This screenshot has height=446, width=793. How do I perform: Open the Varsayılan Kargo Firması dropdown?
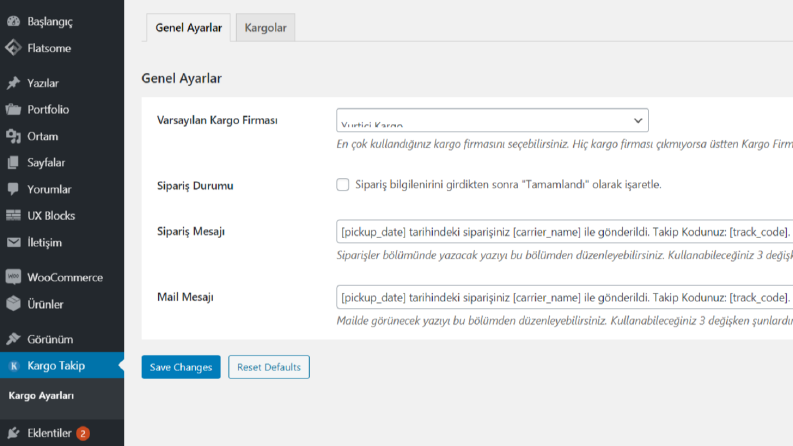(x=492, y=120)
